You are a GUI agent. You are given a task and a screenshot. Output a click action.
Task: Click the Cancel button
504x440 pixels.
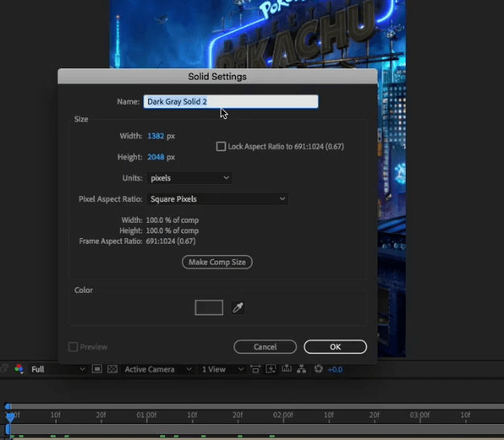265,347
